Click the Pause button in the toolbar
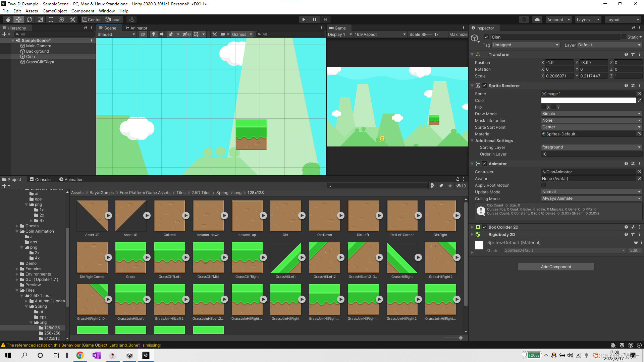Screen dimensions: 644x362 (314, 19)
